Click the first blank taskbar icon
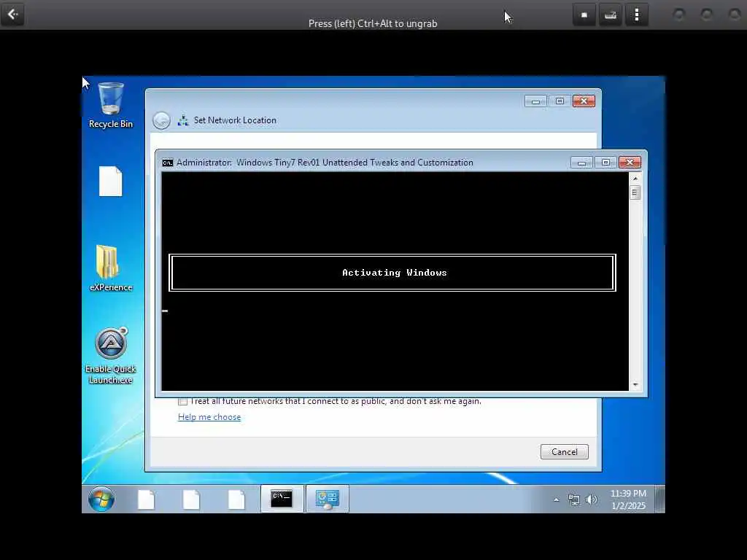Image resolution: width=747 pixels, height=560 pixels. [x=146, y=499]
